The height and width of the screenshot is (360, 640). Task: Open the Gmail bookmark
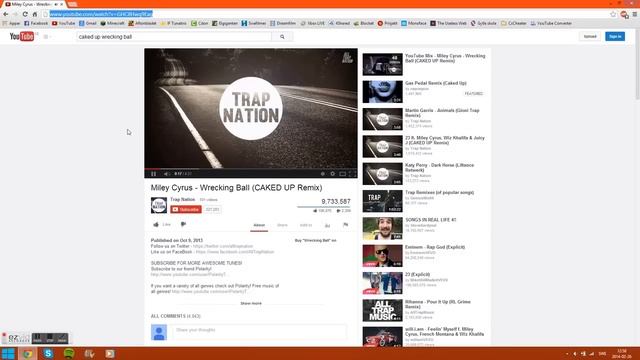click(88, 24)
